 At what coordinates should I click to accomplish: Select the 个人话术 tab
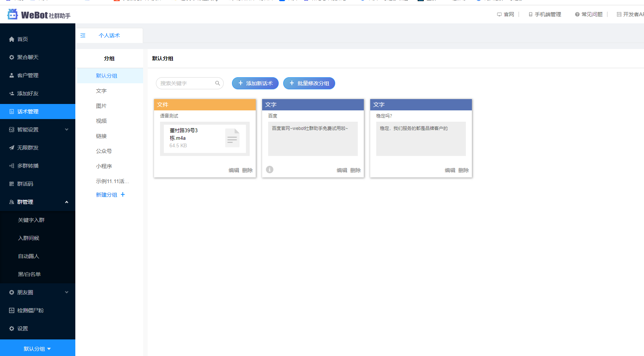109,35
